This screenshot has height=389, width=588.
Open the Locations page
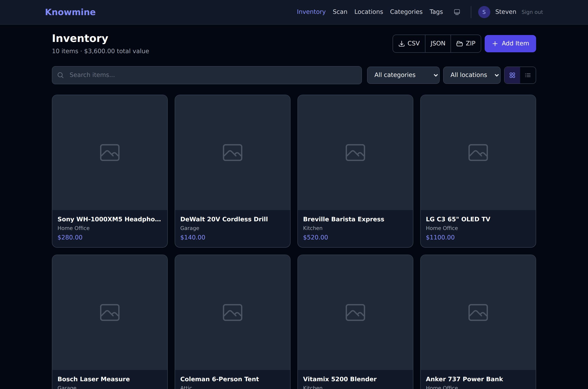click(x=368, y=12)
